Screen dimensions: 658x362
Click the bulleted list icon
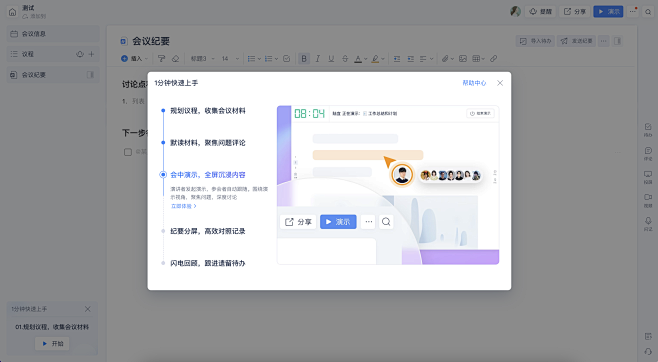click(x=251, y=59)
